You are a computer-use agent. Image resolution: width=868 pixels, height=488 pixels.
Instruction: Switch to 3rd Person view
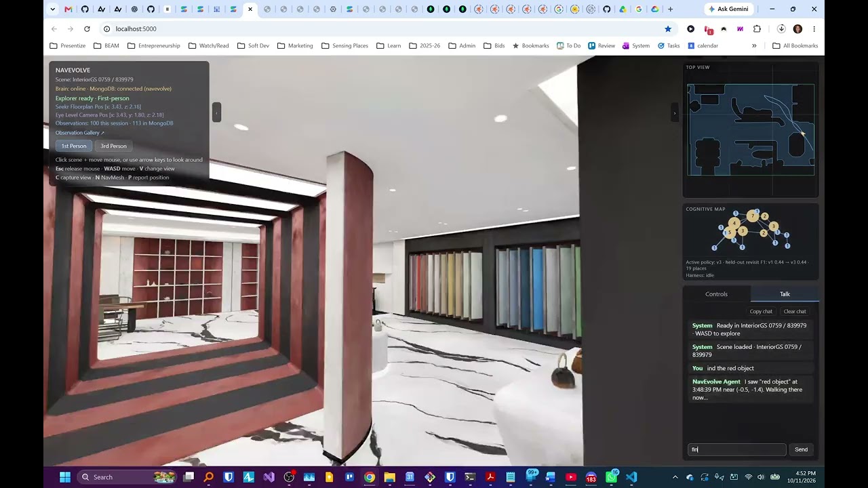pyautogui.click(x=113, y=146)
